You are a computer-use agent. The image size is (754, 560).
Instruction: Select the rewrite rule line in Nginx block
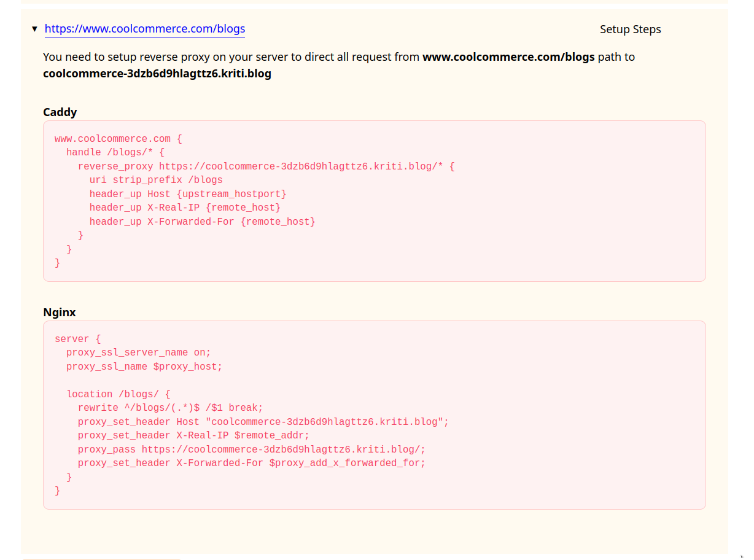[170, 407]
